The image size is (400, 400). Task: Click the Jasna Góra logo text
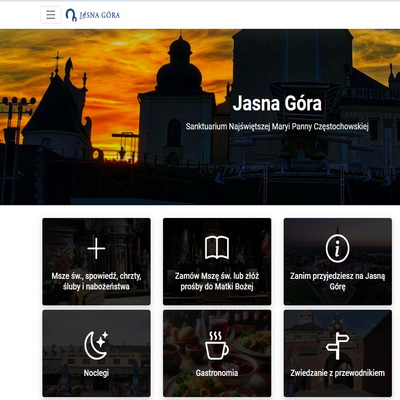click(x=100, y=15)
